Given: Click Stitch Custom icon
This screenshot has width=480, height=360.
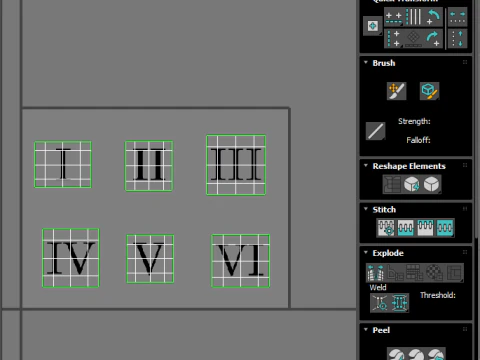Looking at the screenshot, I should pos(445,228).
